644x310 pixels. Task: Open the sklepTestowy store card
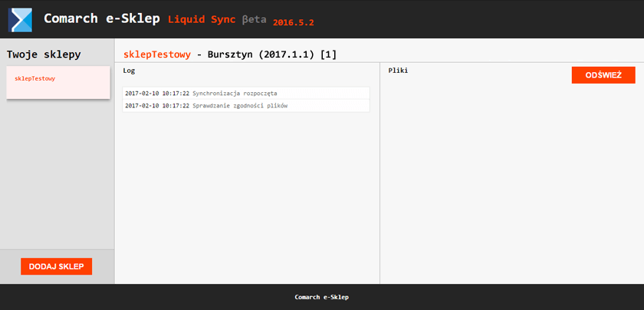pos(58,82)
